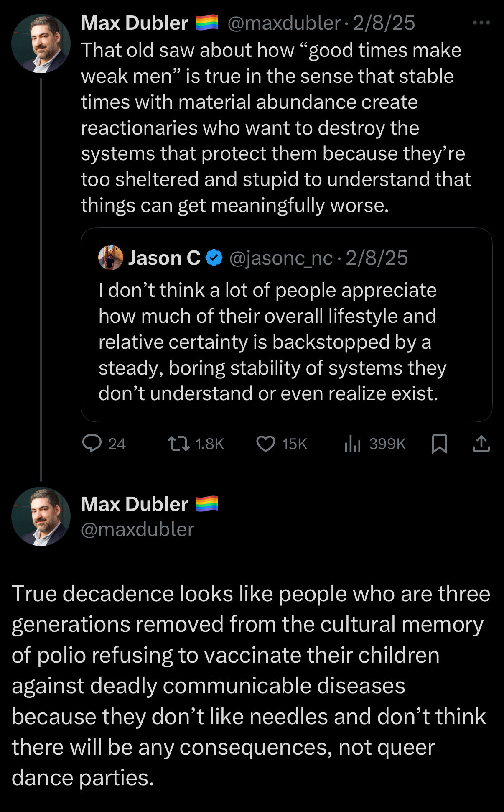Screen dimensions: 504x812
Task: Click the 2/8/25 date on top tweet
Action: [384, 23]
